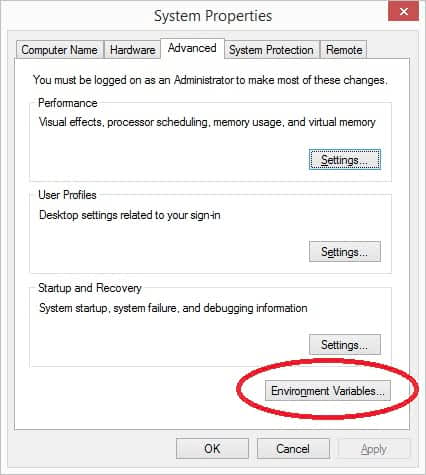Go to the System Protection tab
The image size is (426, 475).
pos(271,50)
